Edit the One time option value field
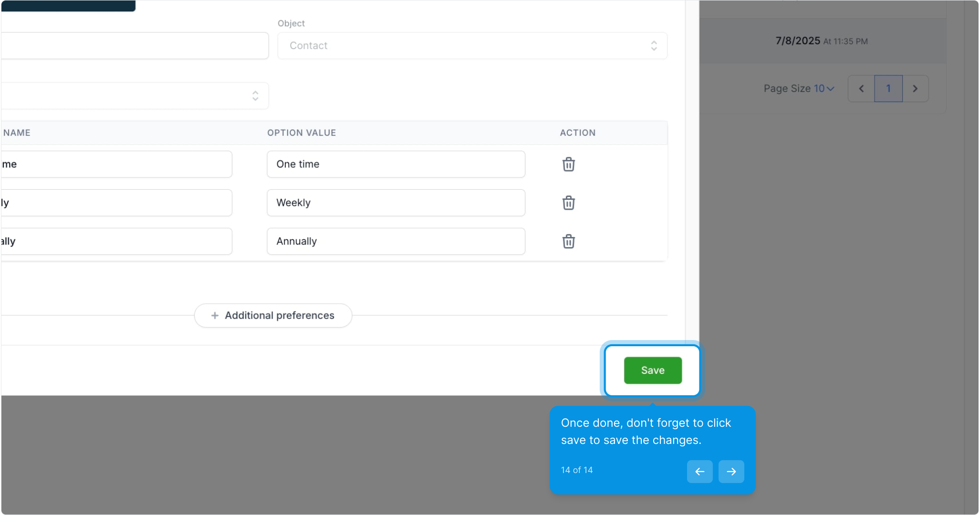 click(x=396, y=165)
